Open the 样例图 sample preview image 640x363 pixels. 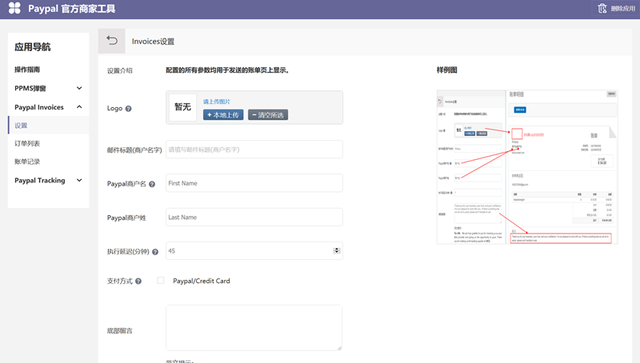click(x=527, y=167)
